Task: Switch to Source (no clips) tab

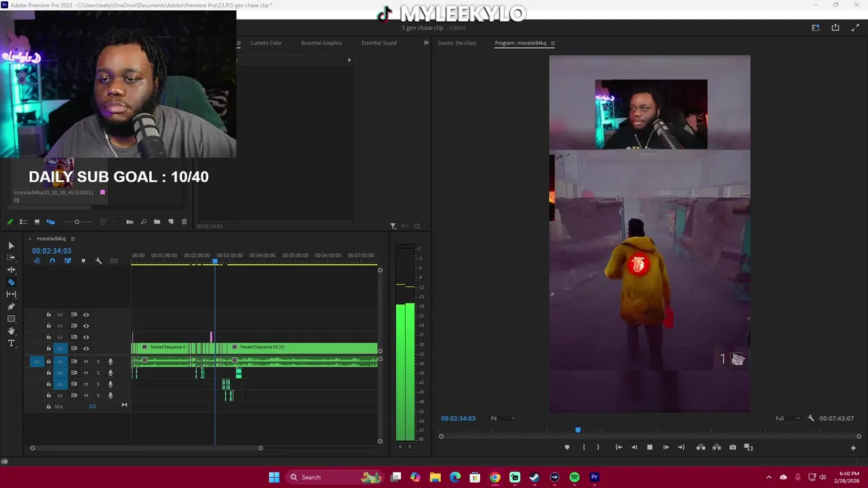Action: tap(457, 43)
